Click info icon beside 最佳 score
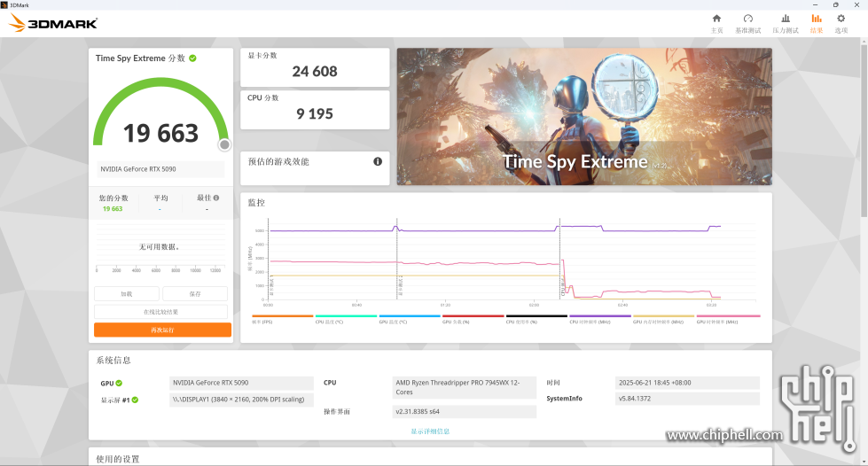 (216, 198)
